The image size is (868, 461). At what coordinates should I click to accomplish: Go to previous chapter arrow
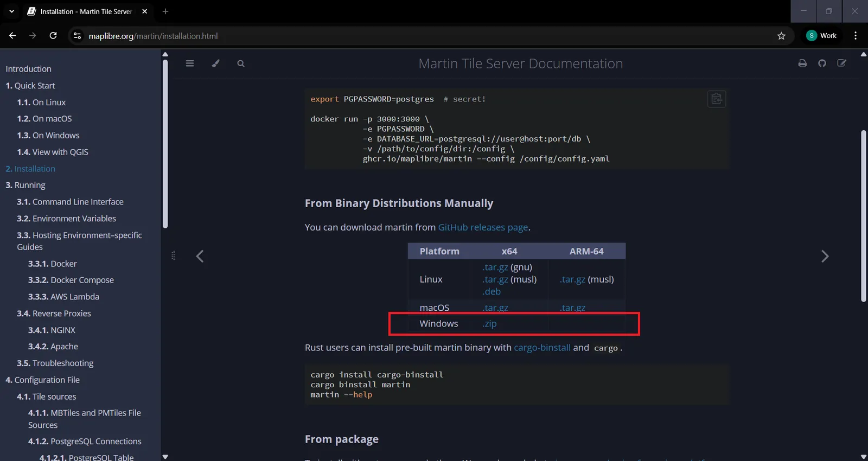(x=200, y=256)
